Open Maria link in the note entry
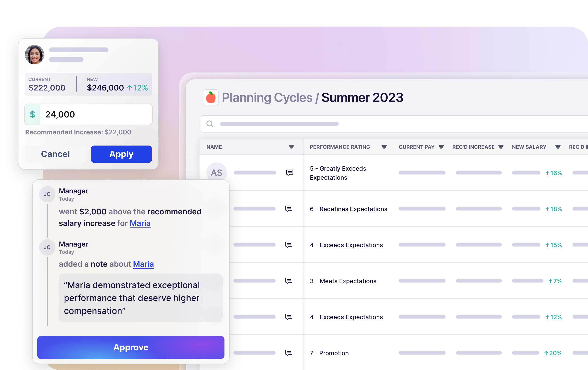Screen dimensions: 588x370 coord(143,264)
